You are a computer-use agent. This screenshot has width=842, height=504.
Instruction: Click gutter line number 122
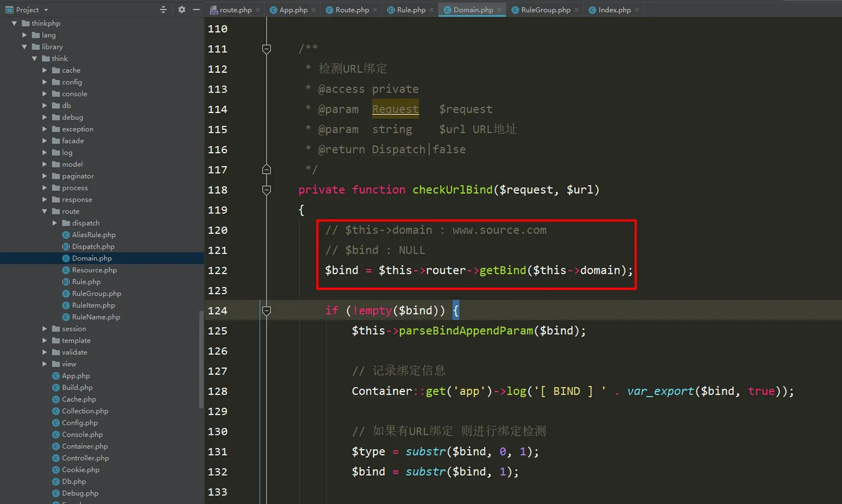(x=217, y=270)
